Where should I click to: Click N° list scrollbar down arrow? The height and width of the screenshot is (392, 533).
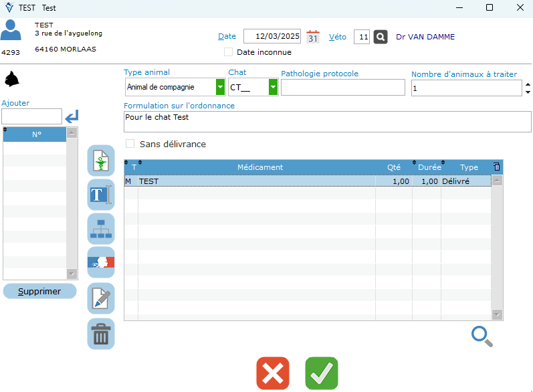[72, 274]
